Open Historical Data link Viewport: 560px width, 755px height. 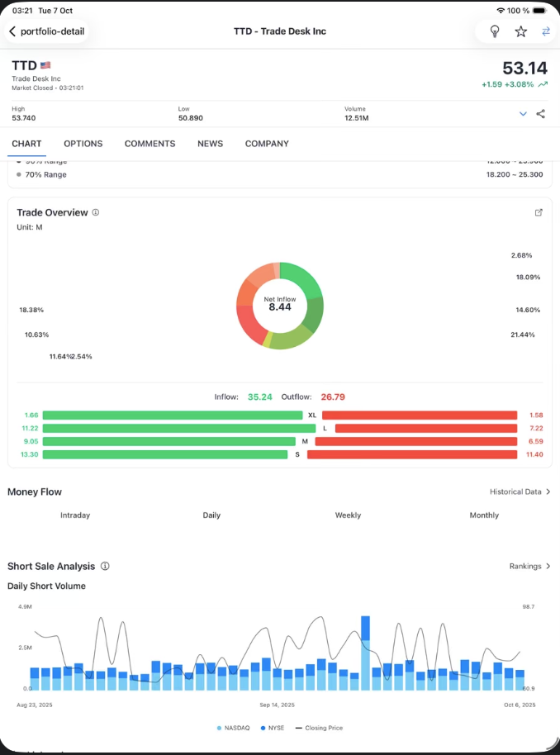520,491
